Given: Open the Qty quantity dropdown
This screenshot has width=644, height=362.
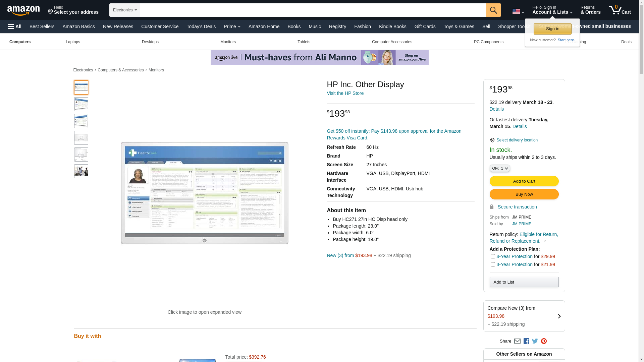Looking at the screenshot, I should (x=500, y=169).
